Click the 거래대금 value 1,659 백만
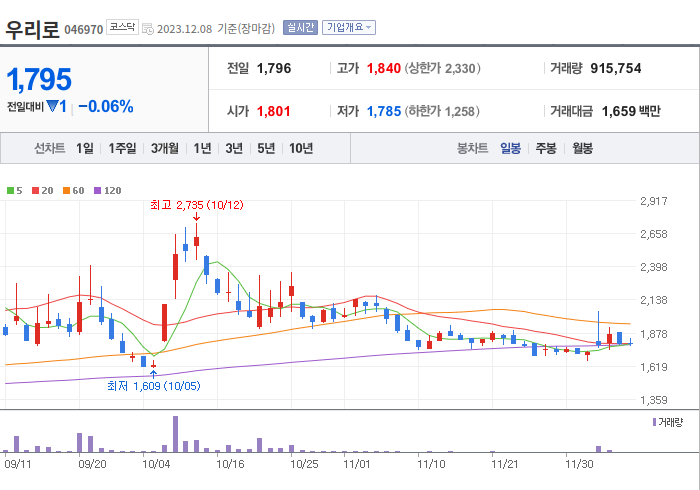700x490 pixels. coord(631,111)
